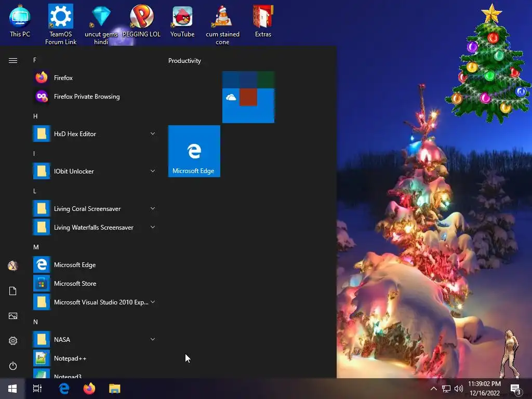Expand the Visual Studio 2010 chevron

153,302
